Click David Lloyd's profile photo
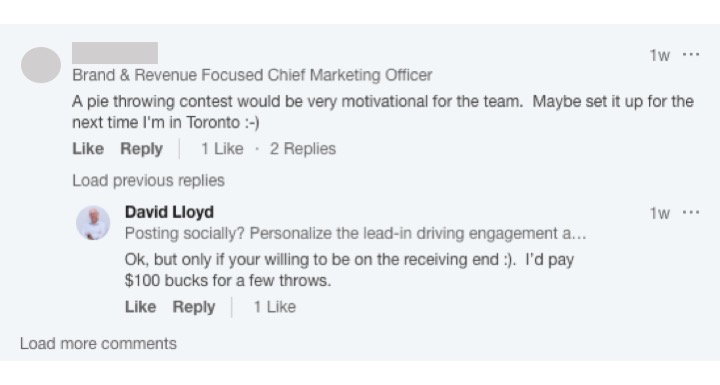Viewport: 720px width, 385px height. (93, 223)
